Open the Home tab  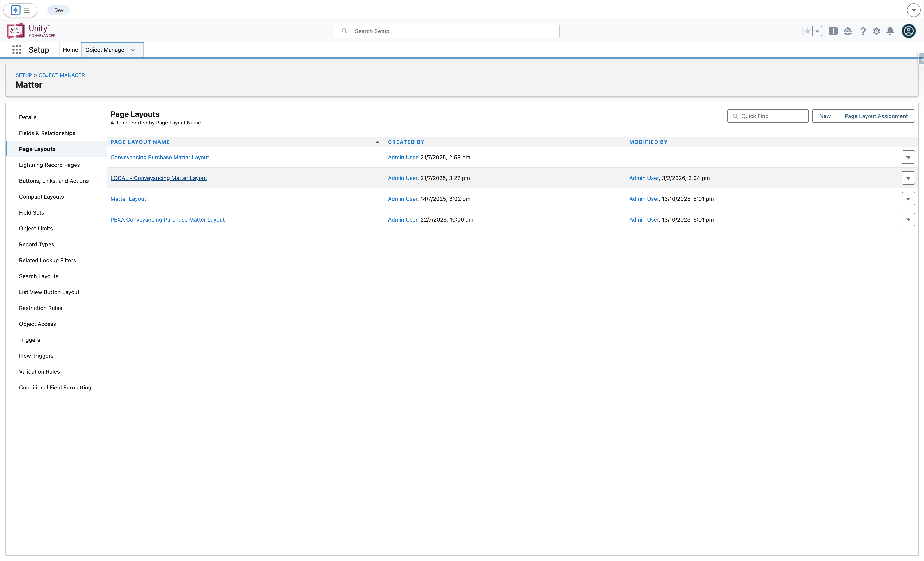pos(70,50)
